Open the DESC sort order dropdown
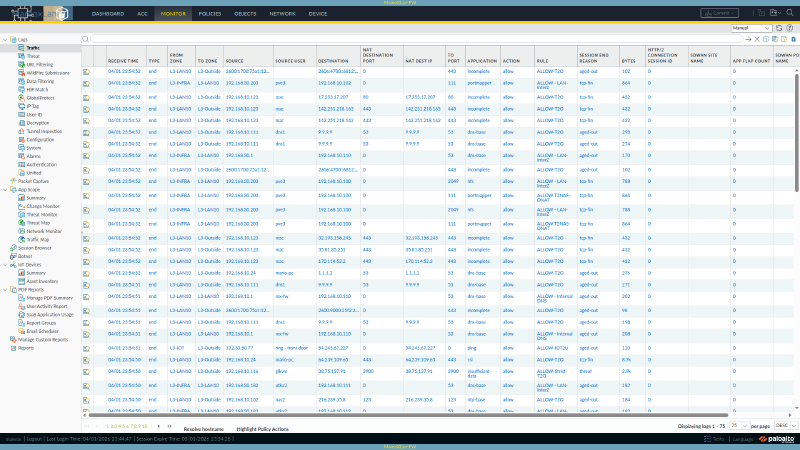The image size is (800, 450). 785,426
